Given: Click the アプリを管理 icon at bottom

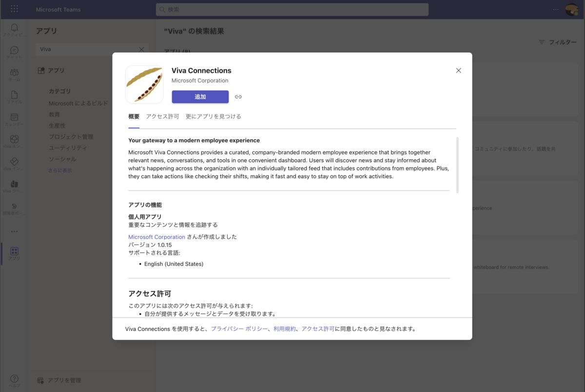Looking at the screenshot, I should coord(41,380).
